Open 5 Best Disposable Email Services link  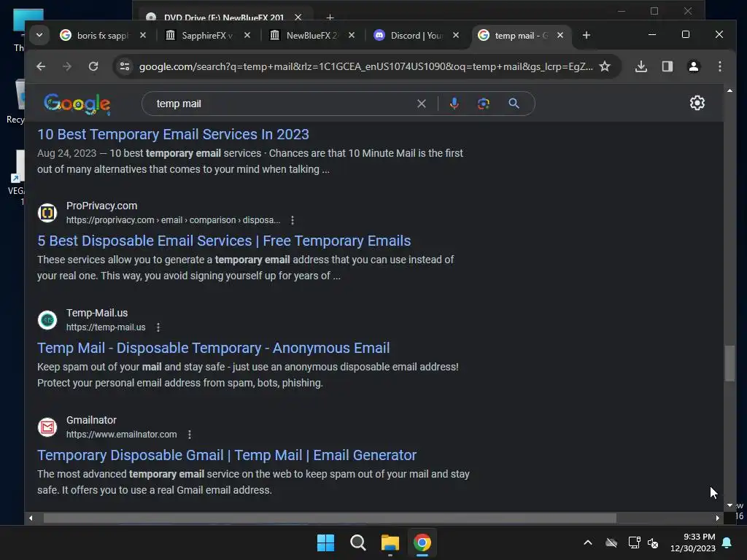click(224, 241)
